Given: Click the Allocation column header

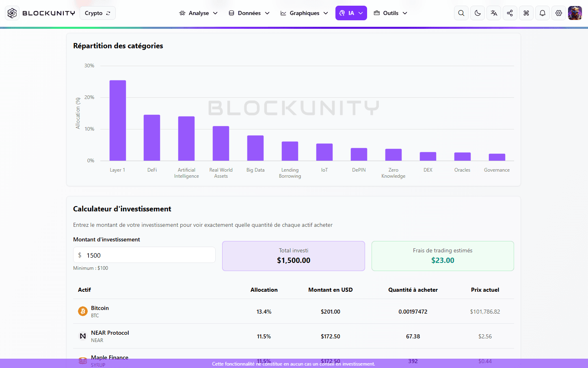Looking at the screenshot, I should pos(264,290).
